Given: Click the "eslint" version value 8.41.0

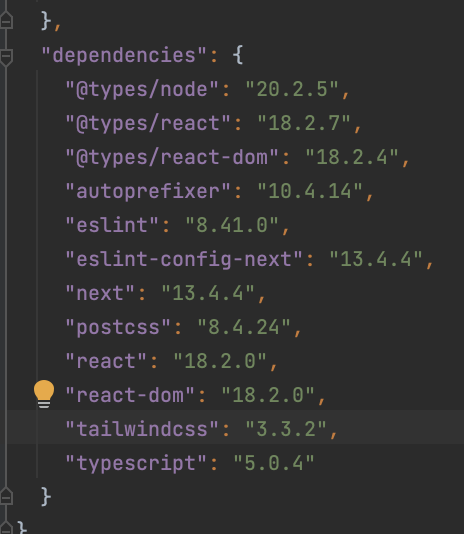Looking at the screenshot, I should [232, 225].
